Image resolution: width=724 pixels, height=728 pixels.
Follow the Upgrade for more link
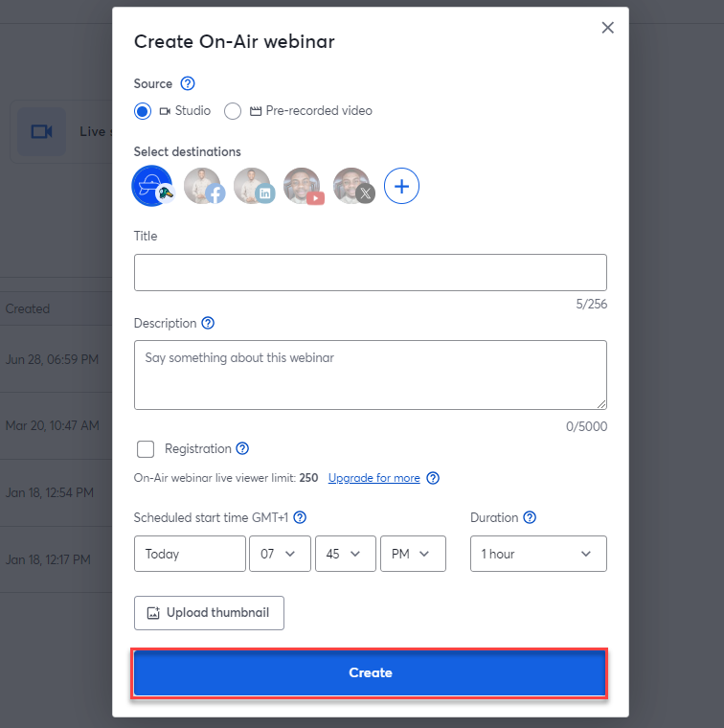[x=374, y=478]
